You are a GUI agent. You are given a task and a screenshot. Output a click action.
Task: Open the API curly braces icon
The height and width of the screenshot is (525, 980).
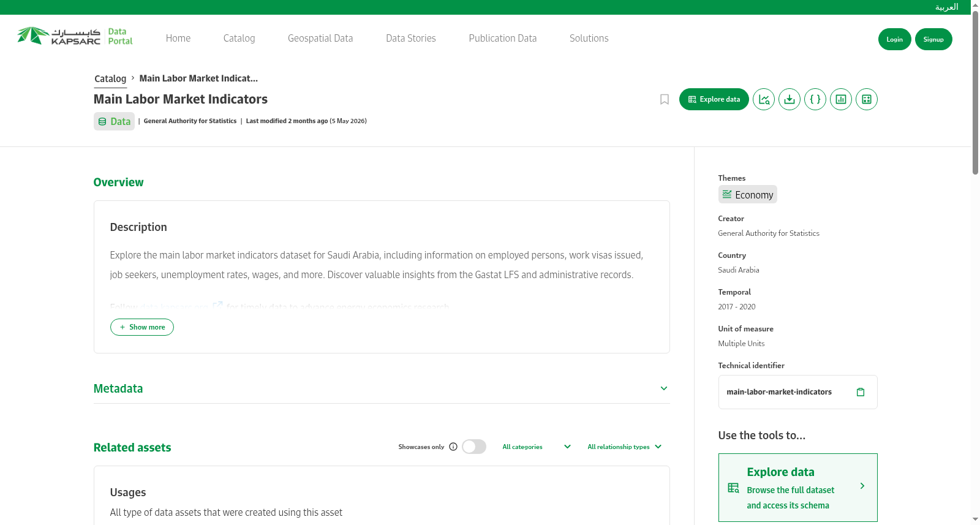point(815,99)
